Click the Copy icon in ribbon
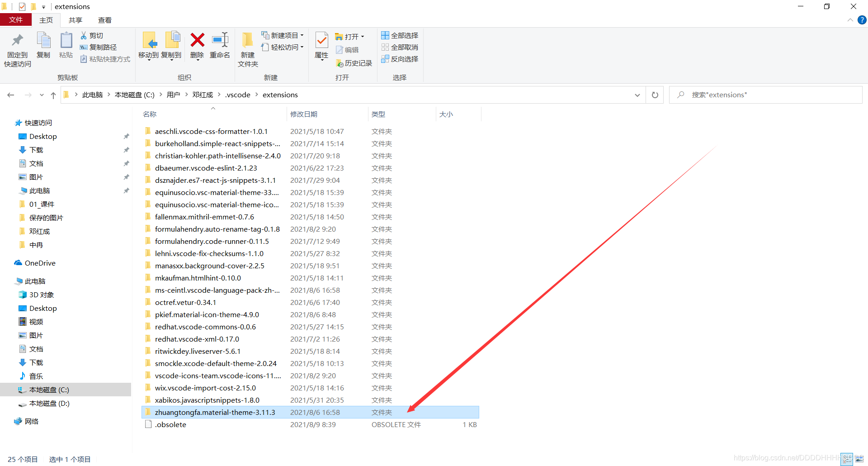Viewport: 868px width, 466px height. 43,40
